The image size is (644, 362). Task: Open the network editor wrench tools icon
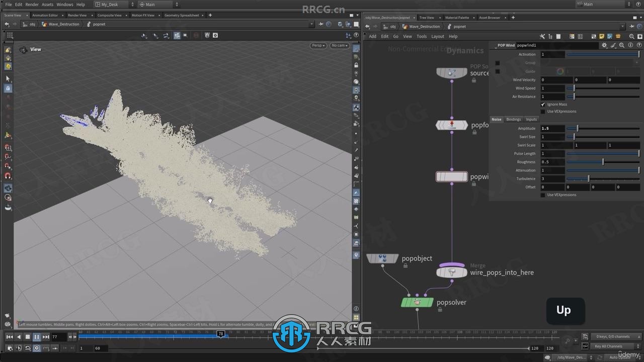pos(542,36)
